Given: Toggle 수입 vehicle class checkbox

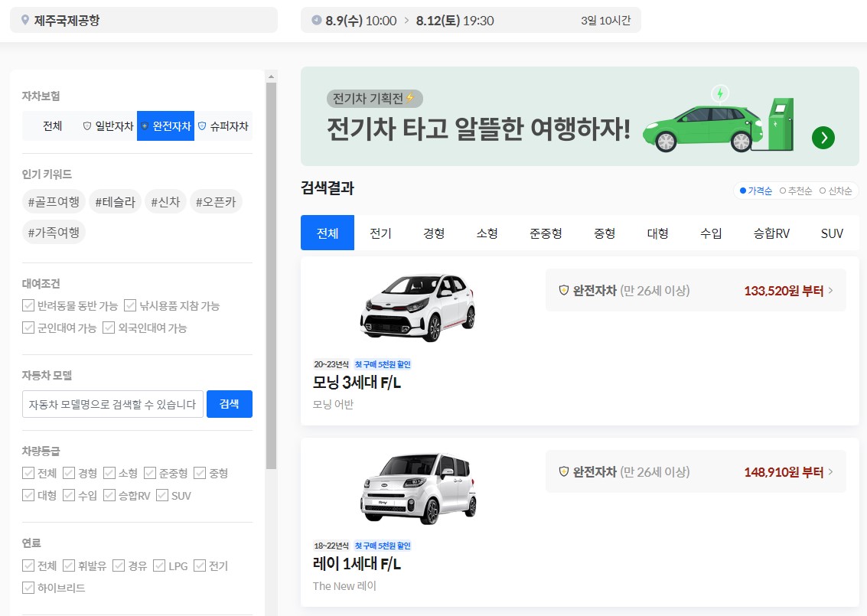Looking at the screenshot, I should click(x=69, y=495).
